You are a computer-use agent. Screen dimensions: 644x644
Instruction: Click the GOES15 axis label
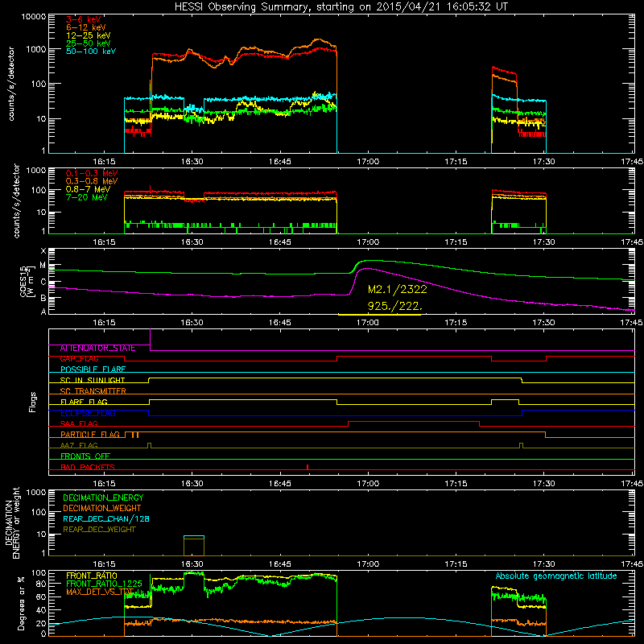point(27,282)
